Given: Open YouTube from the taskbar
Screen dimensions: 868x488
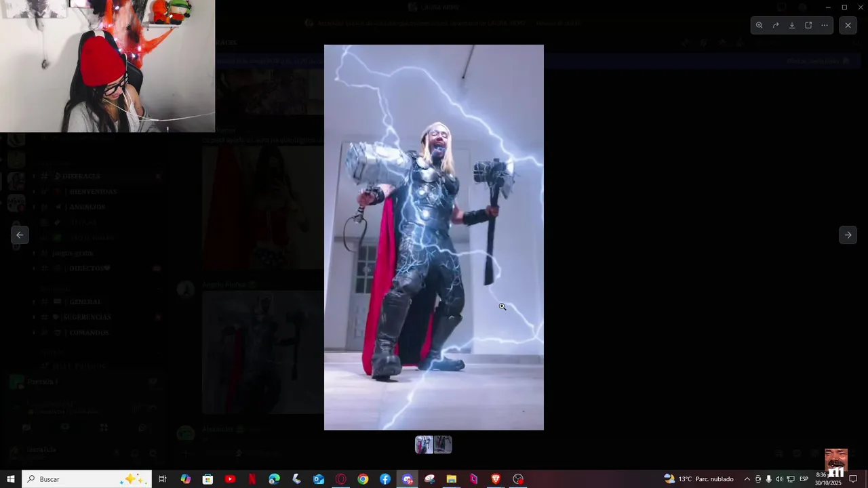Looking at the screenshot, I should point(230,479).
